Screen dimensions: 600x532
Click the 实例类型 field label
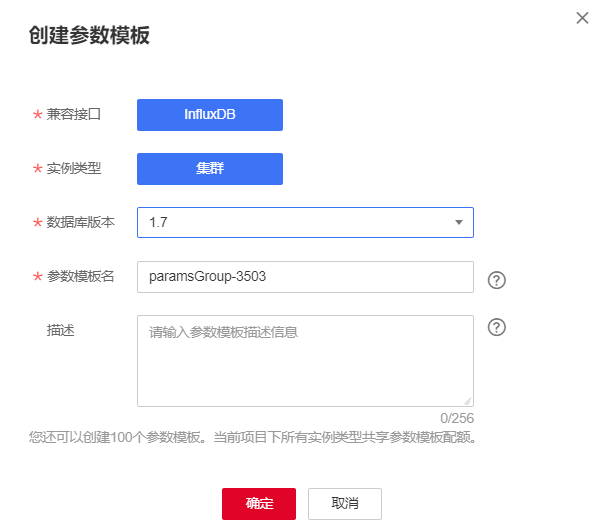tap(73, 168)
